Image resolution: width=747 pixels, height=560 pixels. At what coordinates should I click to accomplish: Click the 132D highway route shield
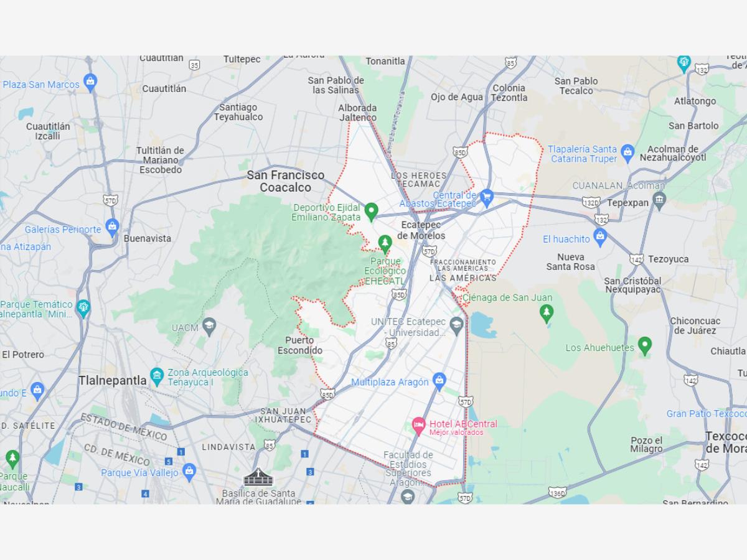591,202
